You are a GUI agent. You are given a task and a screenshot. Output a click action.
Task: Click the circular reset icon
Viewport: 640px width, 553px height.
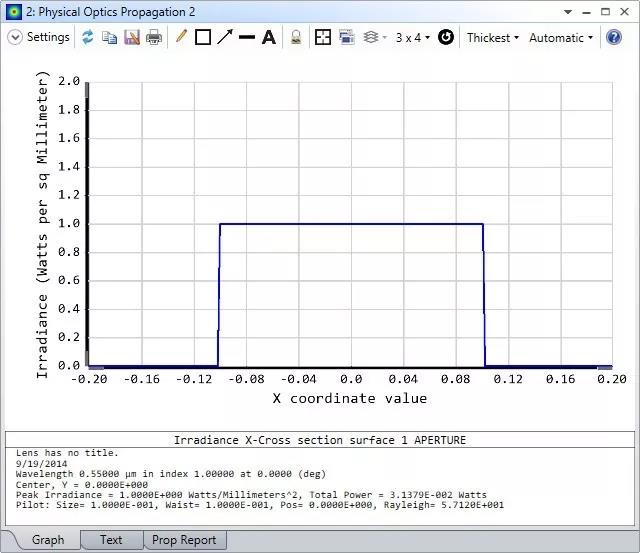click(x=446, y=37)
